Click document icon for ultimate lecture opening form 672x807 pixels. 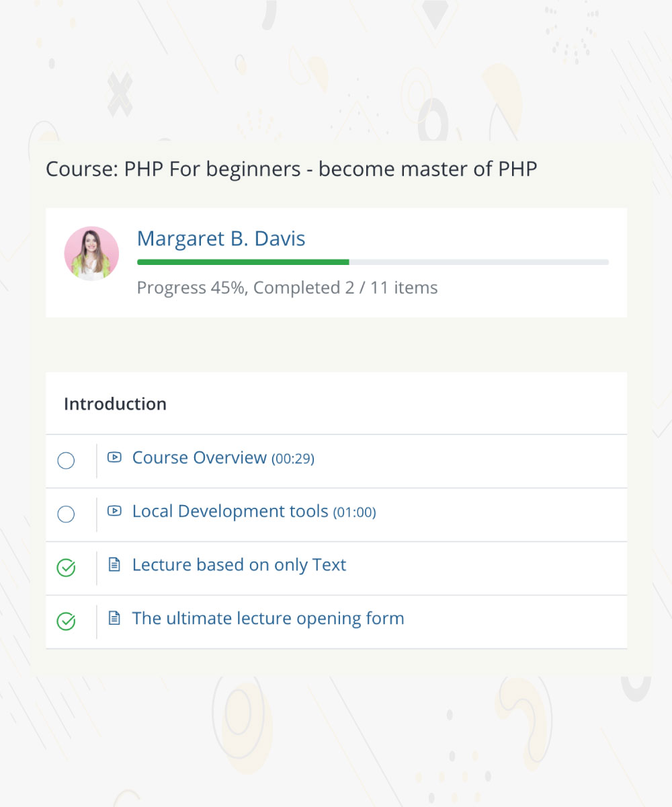click(x=114, y=618)
